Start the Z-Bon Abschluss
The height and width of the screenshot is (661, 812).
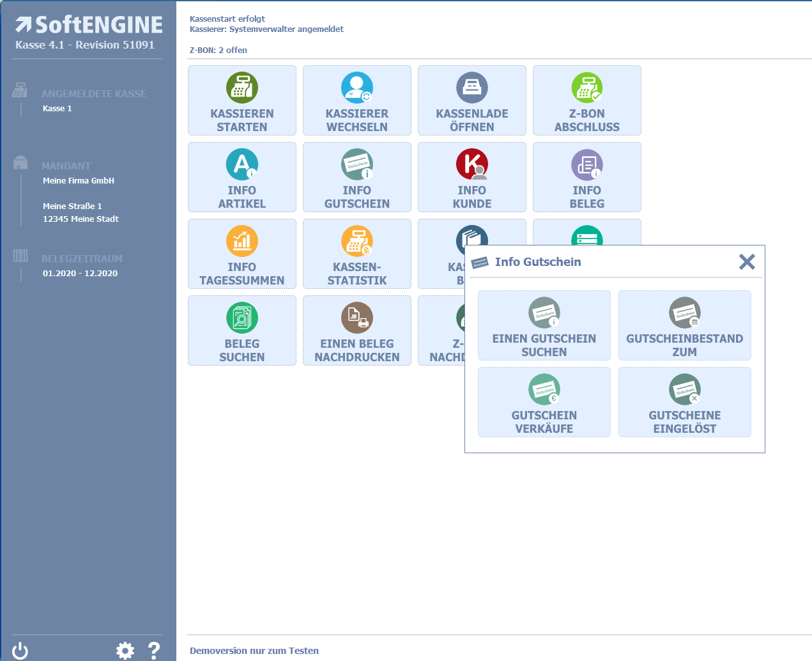coord(586,101)
